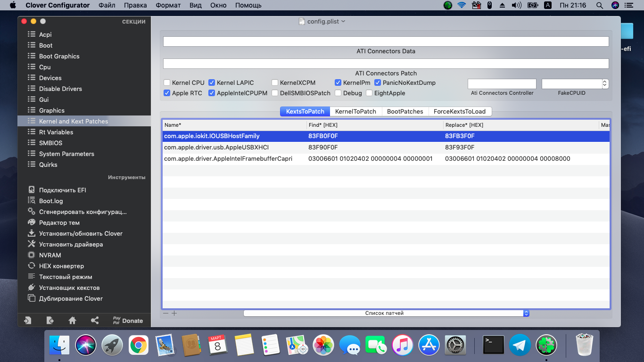Enable the DellSMBIOSPatch checkbox
Viewport: 644px width, 362px height.
[275, 93]
